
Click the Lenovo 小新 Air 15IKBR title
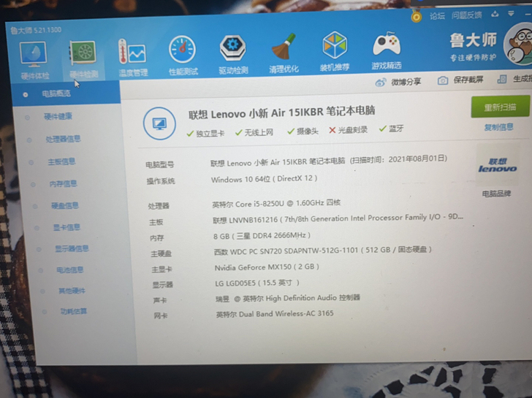pos(281,112)
